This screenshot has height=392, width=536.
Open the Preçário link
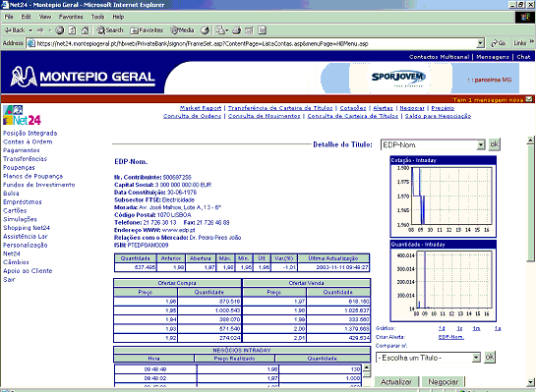[x=443, y=108]
